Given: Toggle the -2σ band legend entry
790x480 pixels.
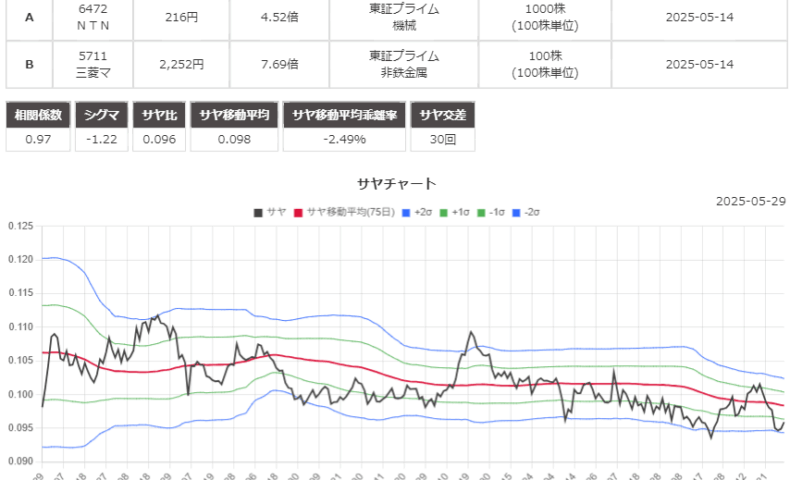Looking at the screenshot, I should [533, 212].
